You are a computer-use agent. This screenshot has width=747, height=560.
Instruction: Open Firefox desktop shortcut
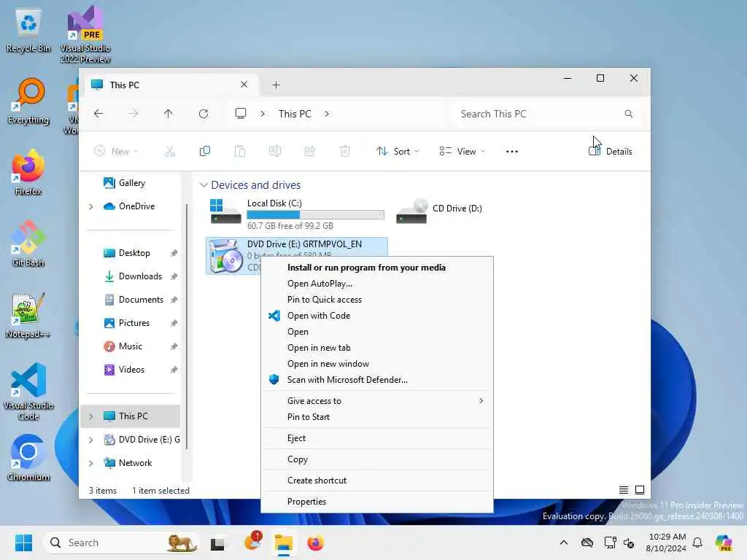click(28, 172)
